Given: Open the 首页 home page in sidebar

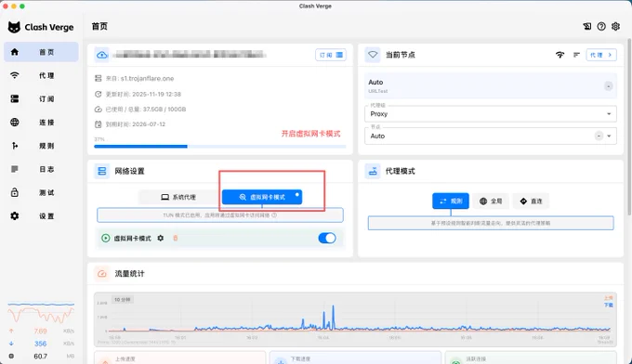Looking at the screenshot, I should pos(41,52).
